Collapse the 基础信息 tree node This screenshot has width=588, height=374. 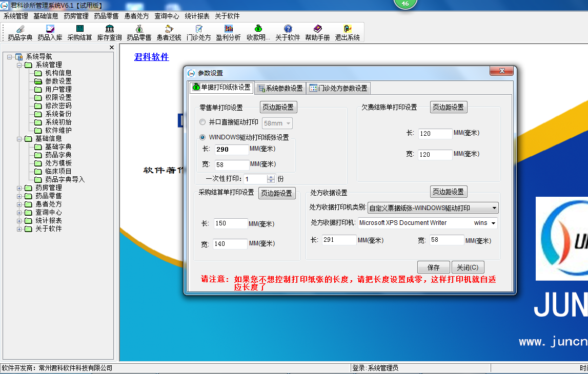pyautogui.click(x=19, y=139)
